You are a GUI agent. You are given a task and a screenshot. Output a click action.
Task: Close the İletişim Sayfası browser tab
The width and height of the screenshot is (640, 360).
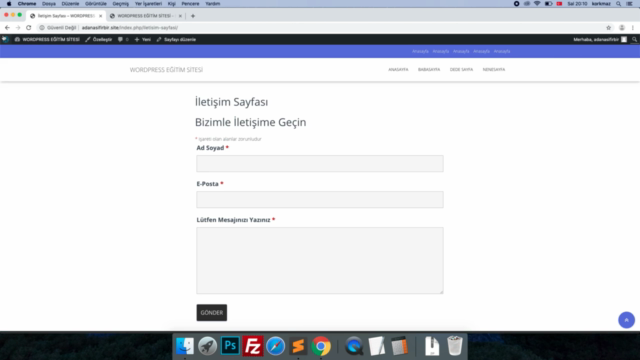coord(100,16)
